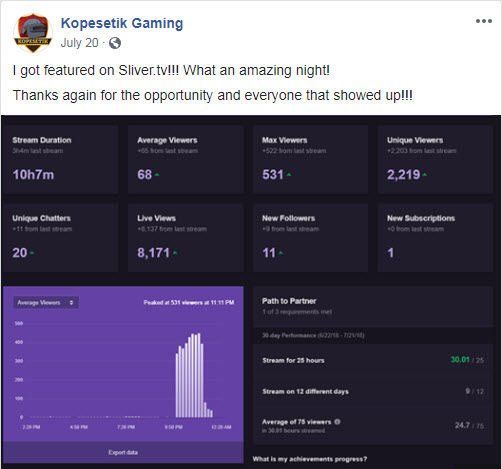502x469 pixels.
Task: Click the Kopesetik Gaming profile avatar
Action: (x=33, y=33)
